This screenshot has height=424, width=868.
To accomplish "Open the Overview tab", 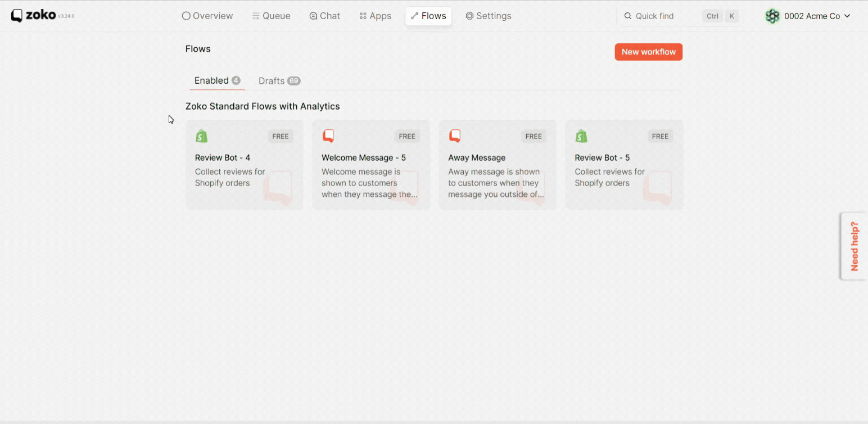I will [x=207, y=16].
